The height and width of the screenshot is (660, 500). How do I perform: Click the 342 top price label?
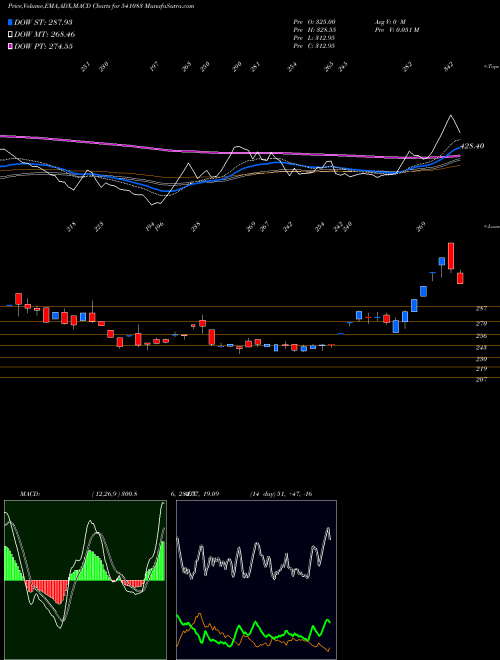coord(449,66)
